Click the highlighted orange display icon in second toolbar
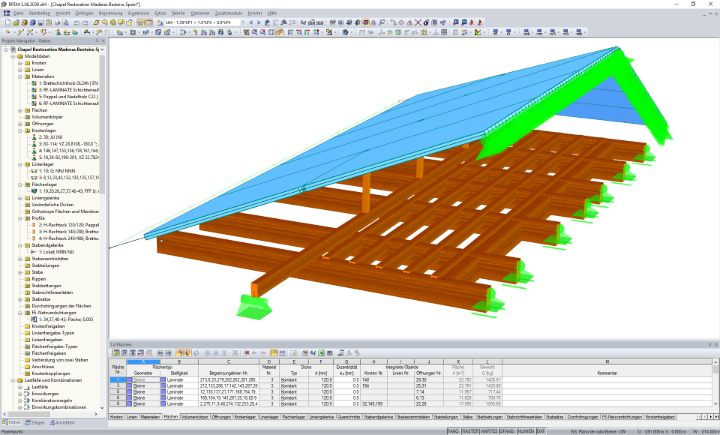Screen dimensions: 720x435 tap(279, 32)
